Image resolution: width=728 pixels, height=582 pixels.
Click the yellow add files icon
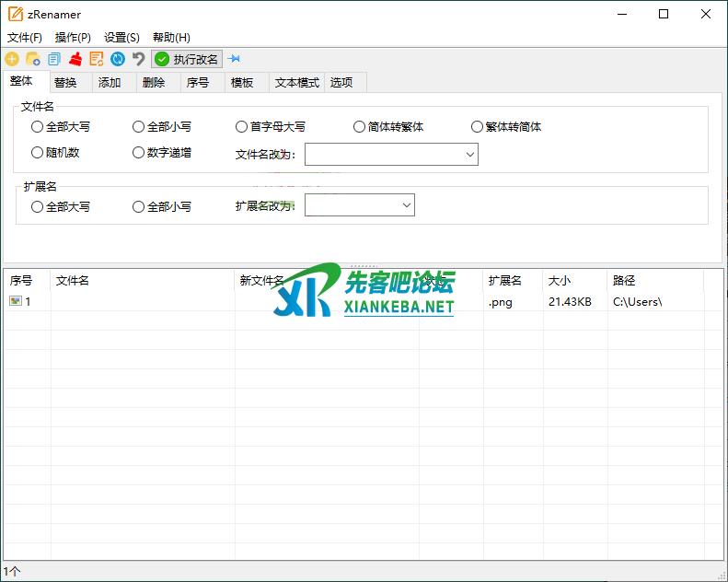point(12,59)
